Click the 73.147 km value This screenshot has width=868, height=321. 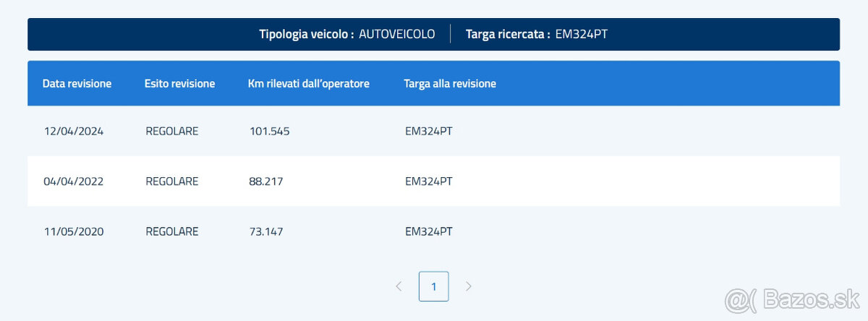coord(265,232)
